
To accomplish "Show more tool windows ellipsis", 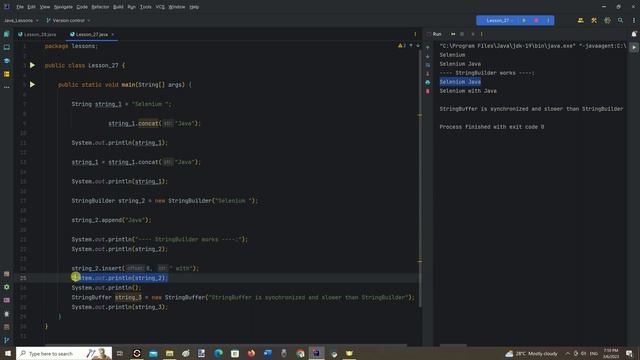I will click(7, 87).
